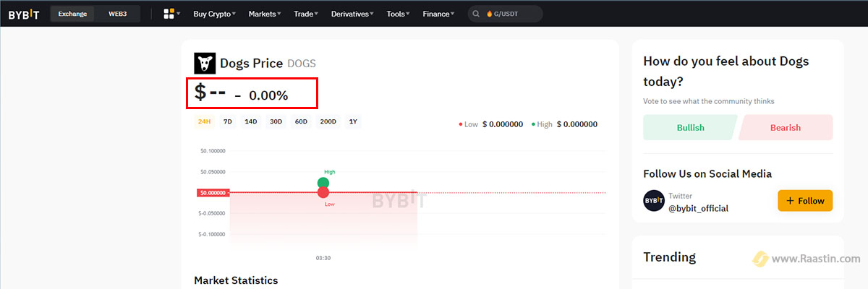
Task: Expand the Tools menu
Action: point(399,14)
